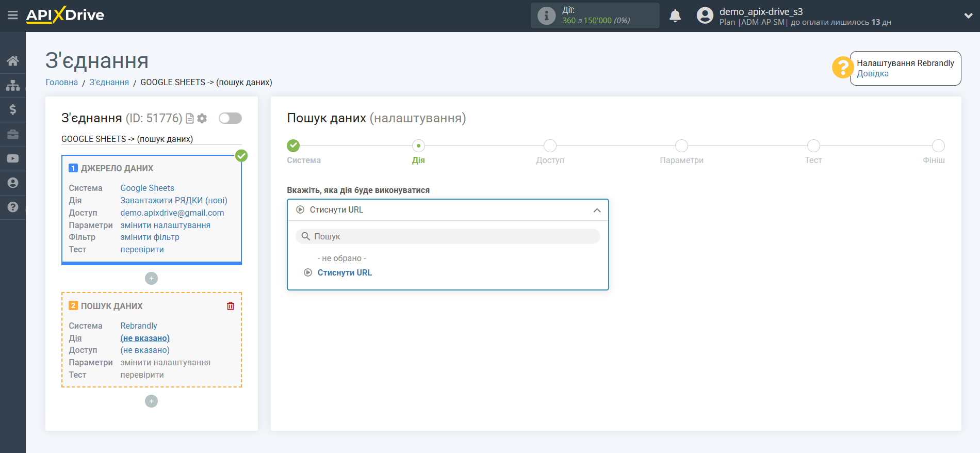Toggle the connection on/off switch
The image size is (980, 453).
click(230, 118)
